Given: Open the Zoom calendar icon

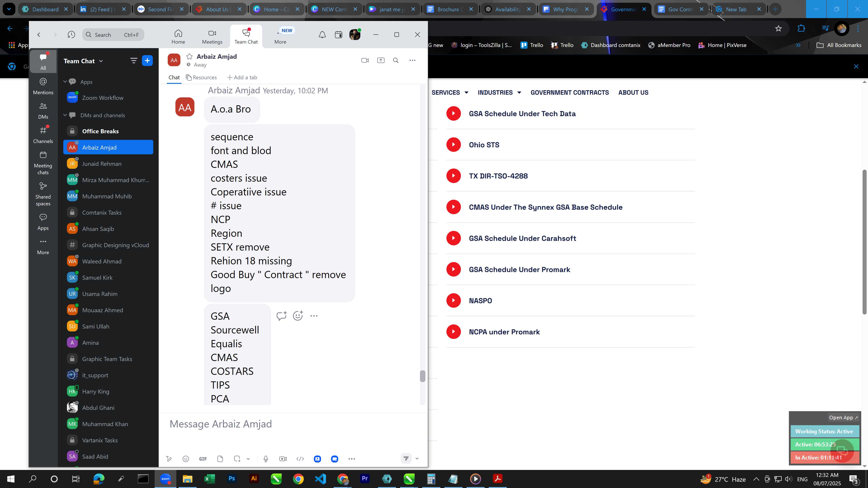Looking at the screenshot, I should coord(339,34).
